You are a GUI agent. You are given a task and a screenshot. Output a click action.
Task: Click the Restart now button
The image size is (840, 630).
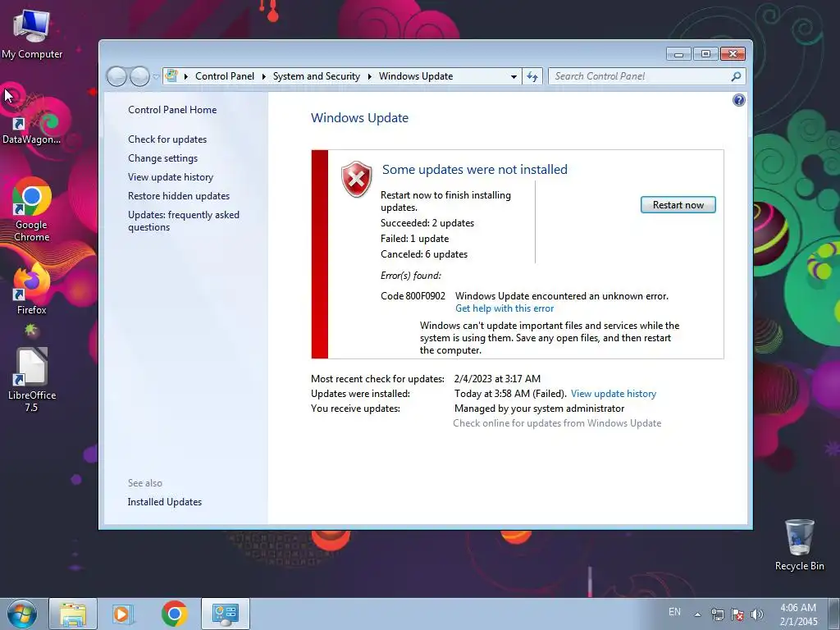[678, 204]
